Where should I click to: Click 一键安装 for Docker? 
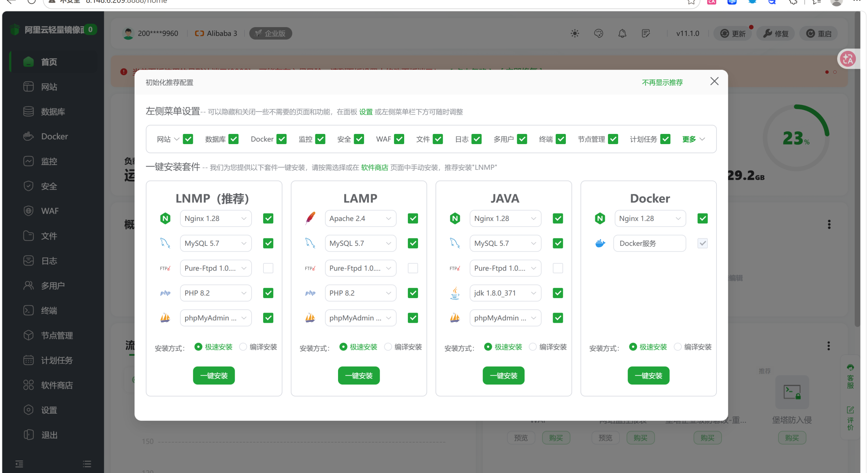click(x=648, y=375)
